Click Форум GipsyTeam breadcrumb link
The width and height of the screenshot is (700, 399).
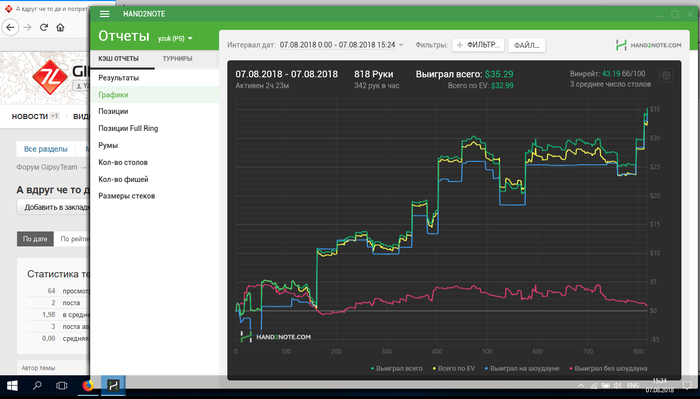pos(47,167)
